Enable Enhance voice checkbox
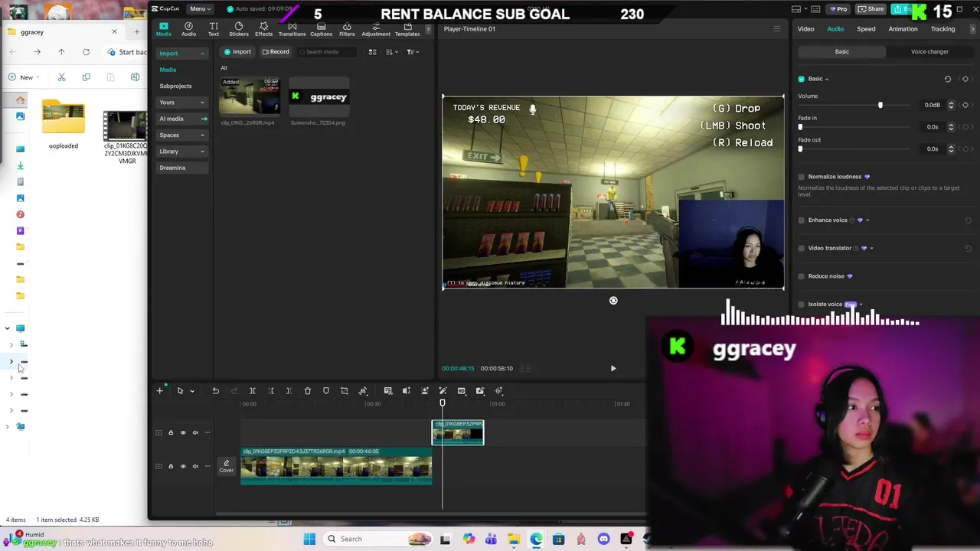This screenshot has height=551, width=980. pos(802,220)
